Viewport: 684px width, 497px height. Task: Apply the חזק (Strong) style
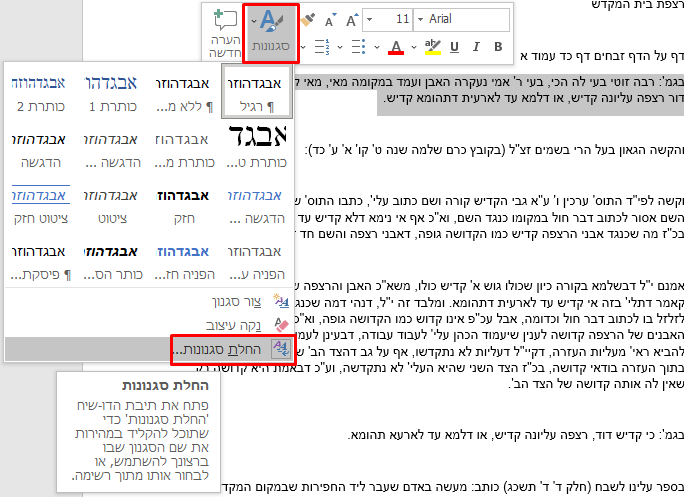tap(184, 205)
